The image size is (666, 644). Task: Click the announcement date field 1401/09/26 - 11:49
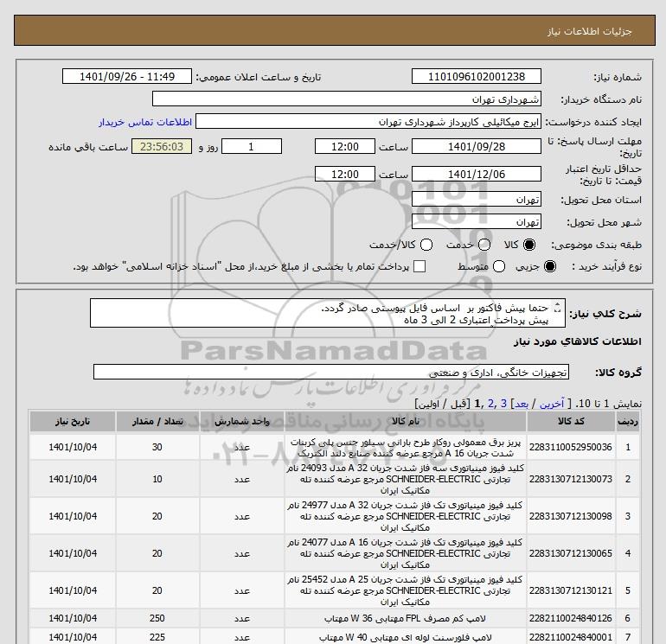[x=127, y=76]
